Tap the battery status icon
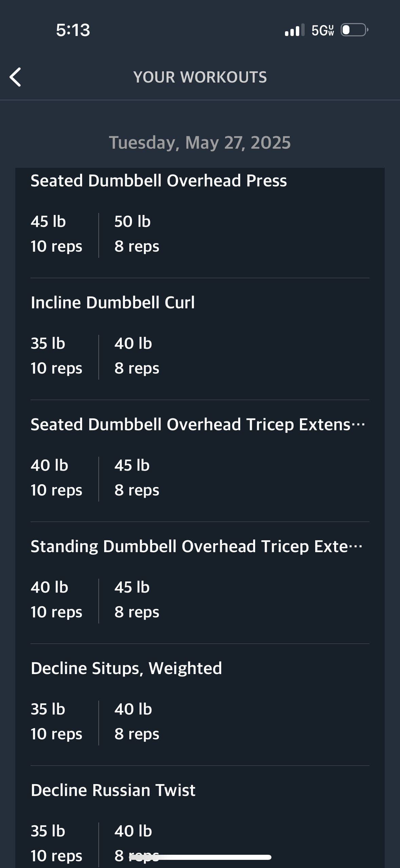Image resolution: width=400 pixels, height=868 pixels. (354, 30)
